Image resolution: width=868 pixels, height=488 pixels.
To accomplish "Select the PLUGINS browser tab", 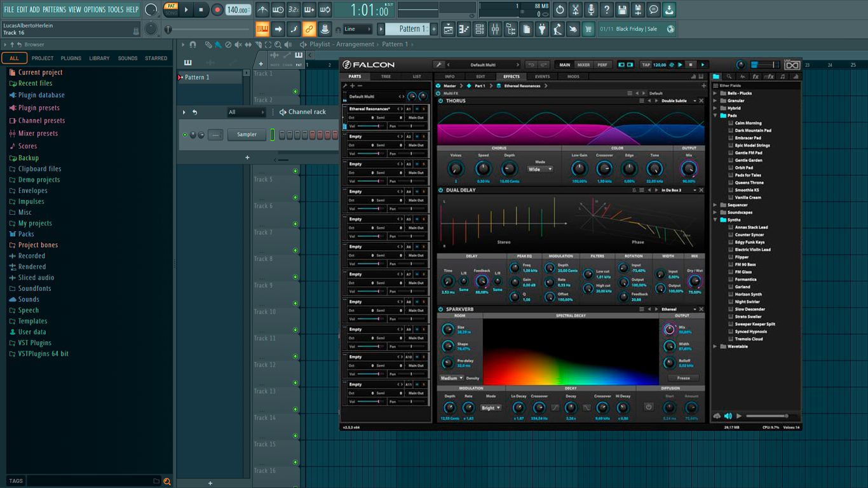I will (x=71, y=58).
